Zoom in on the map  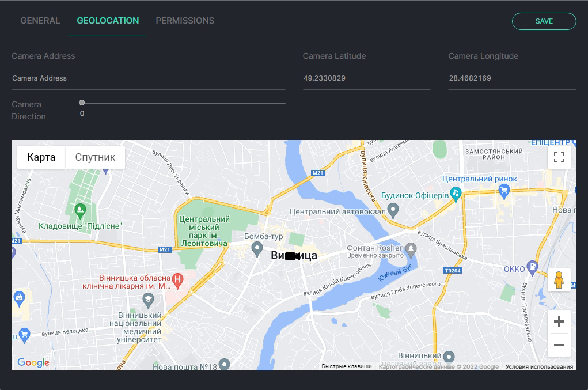[559, 321]
